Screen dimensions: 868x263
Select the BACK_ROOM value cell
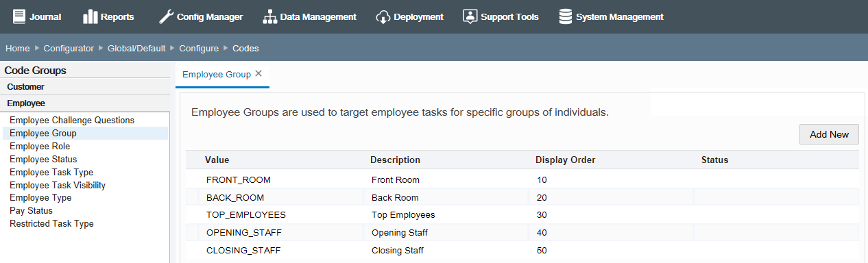[235, 197]
